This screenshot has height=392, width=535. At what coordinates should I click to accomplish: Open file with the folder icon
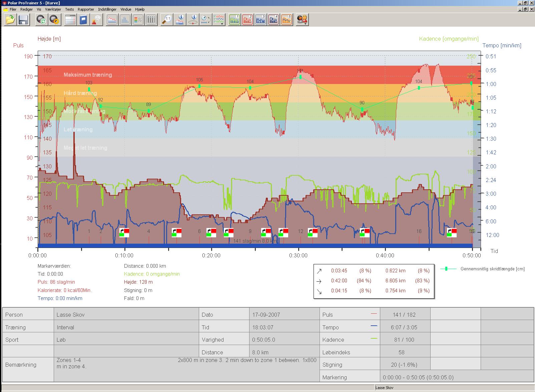point(10,20)
